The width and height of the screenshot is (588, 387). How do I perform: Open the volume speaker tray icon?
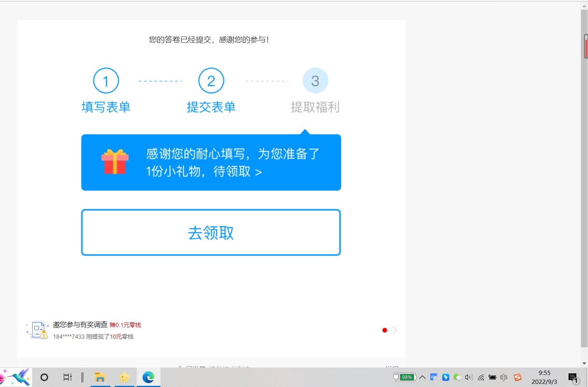469,377
